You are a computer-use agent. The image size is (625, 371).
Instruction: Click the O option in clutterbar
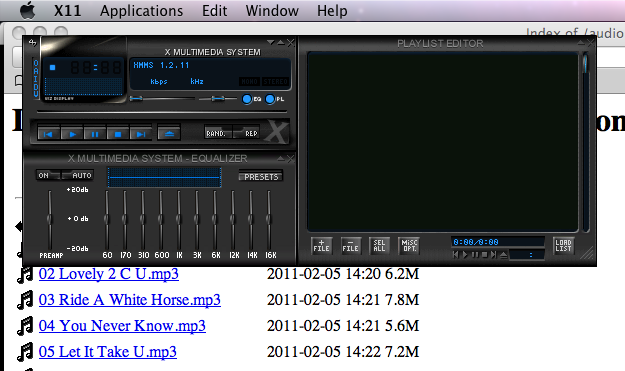point(36,63)
